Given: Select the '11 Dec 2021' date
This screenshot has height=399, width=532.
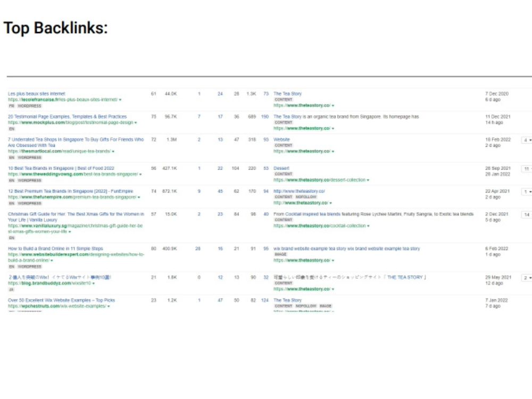Looking at the screenshot, I should click(498, 117).
